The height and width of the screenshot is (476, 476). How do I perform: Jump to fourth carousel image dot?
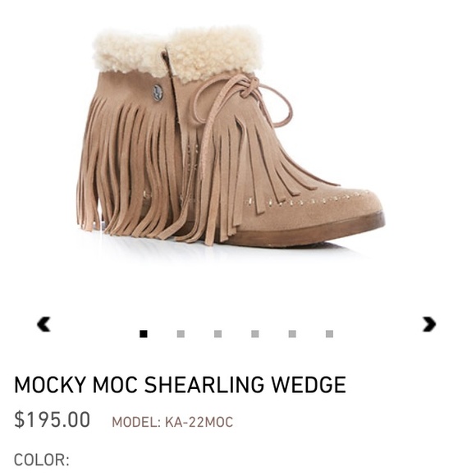pos(255,334)
